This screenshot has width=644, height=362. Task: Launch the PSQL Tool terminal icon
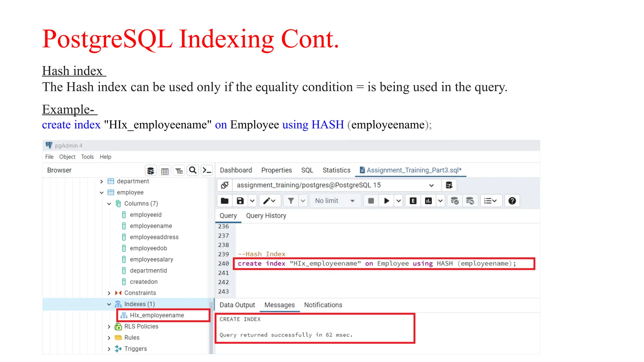pyautogui.click(x=207, y=170)
